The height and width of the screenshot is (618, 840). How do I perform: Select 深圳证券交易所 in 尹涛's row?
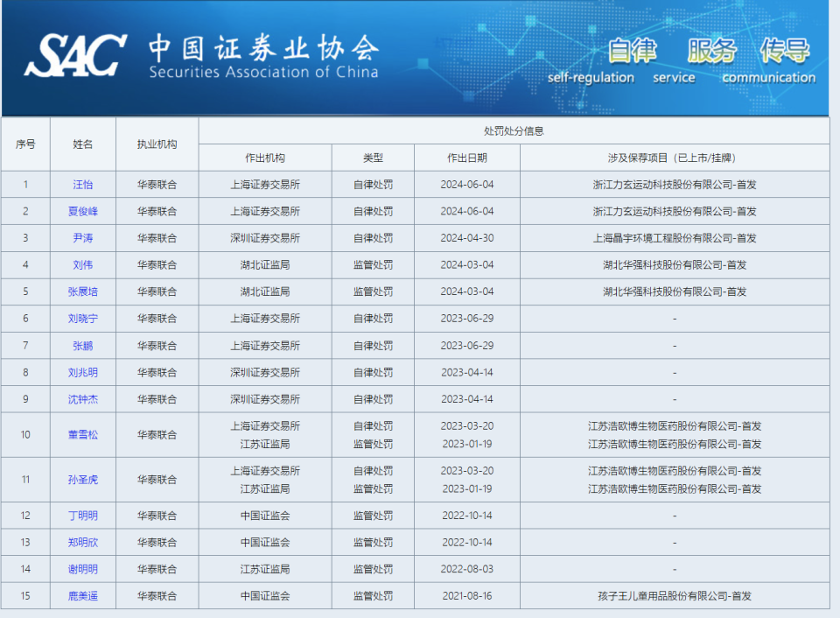[265, 238]
